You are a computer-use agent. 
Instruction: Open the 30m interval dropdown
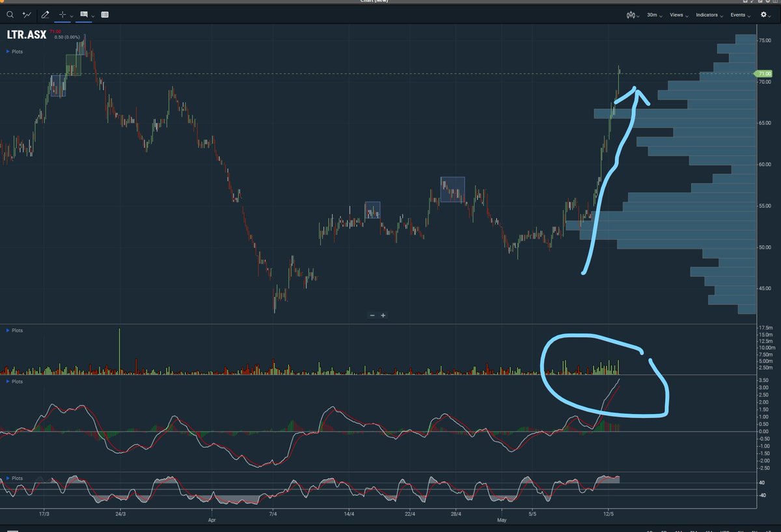point(653,14)
